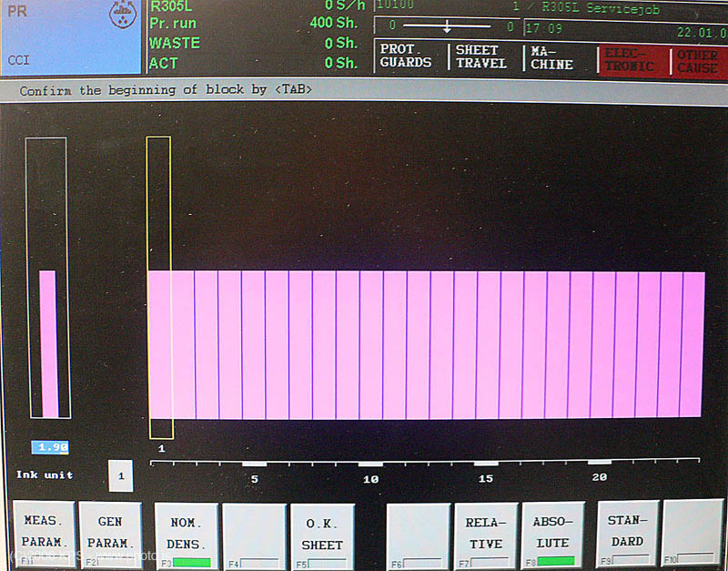Select the STANDARD F9 button

(628, 533)
